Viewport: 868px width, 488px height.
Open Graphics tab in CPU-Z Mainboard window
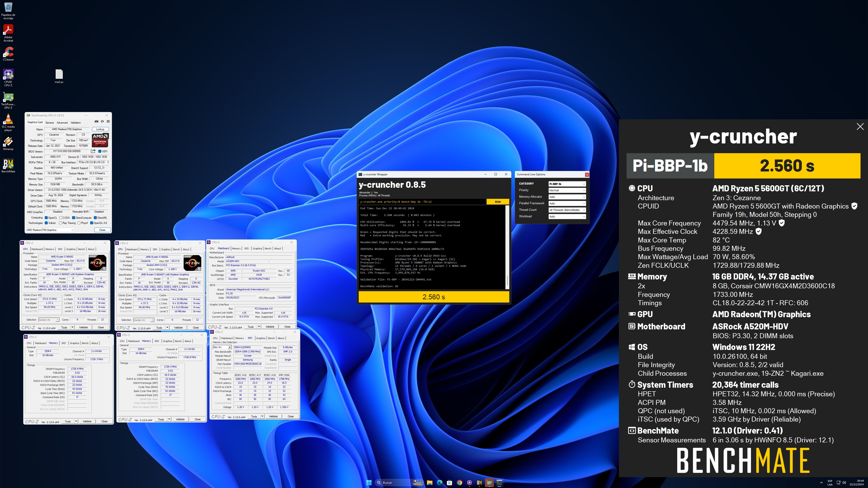(x=257, y=249)
